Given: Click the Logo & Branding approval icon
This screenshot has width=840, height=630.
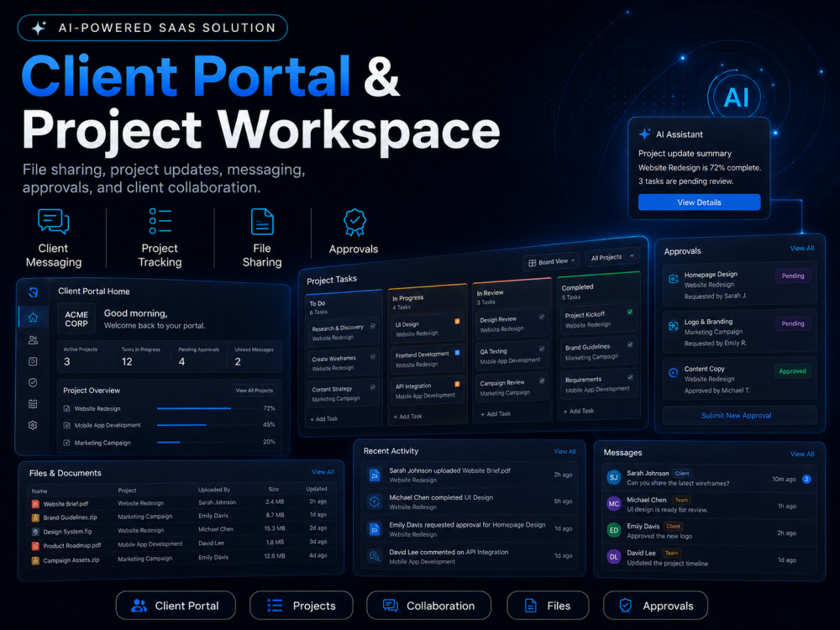Looking at the screenshot, I should [x=674, y=326].
